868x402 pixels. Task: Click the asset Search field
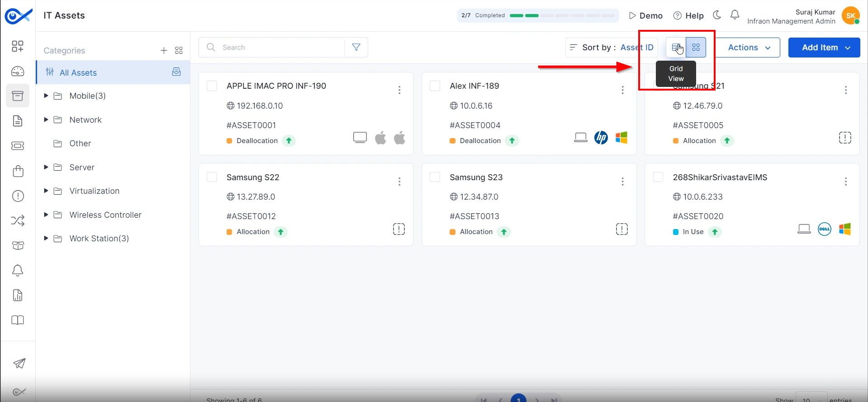pyautogui.click(x=280, y=48)
